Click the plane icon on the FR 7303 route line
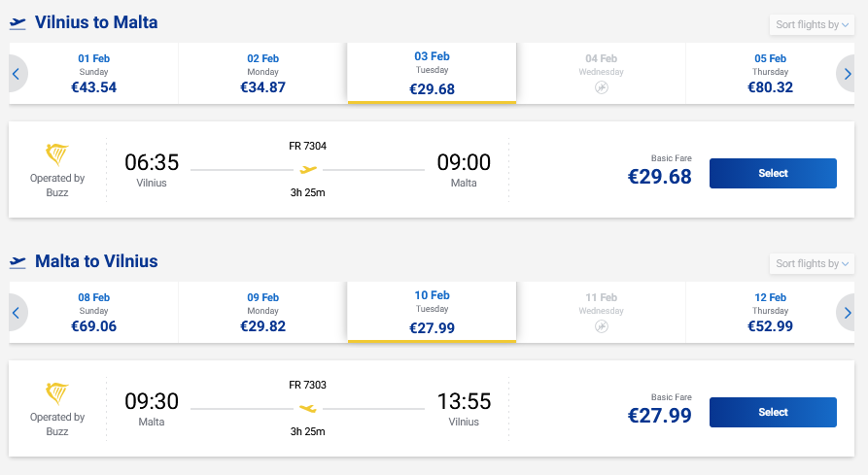Viewport: 868px width, 475px height. click(308, 409)
